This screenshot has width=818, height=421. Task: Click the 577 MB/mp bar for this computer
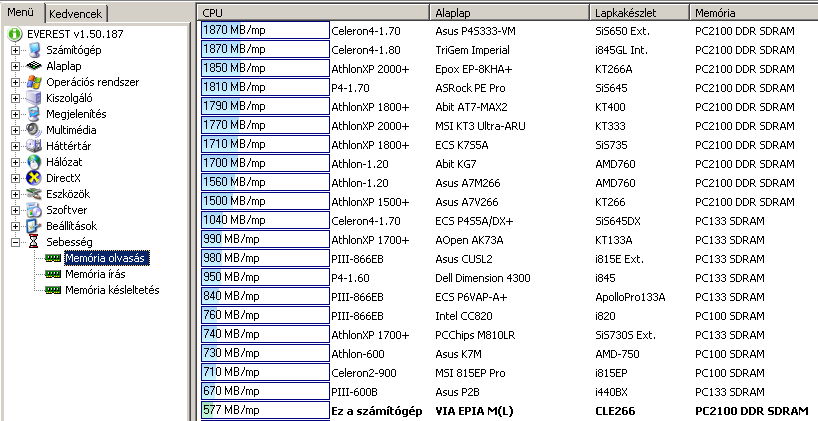point(265,410)
